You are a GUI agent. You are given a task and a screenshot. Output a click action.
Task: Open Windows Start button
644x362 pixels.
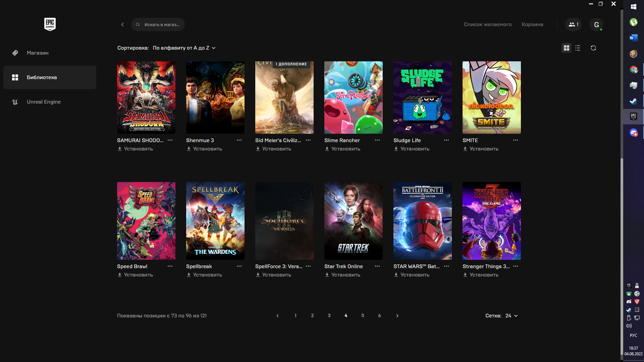click(634, 7)
